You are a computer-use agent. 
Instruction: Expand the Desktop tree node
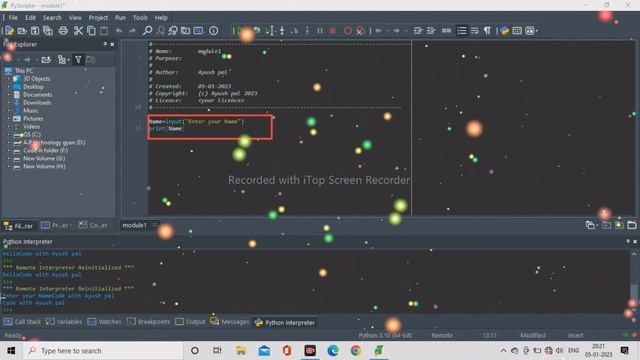(x=9, y=87)
